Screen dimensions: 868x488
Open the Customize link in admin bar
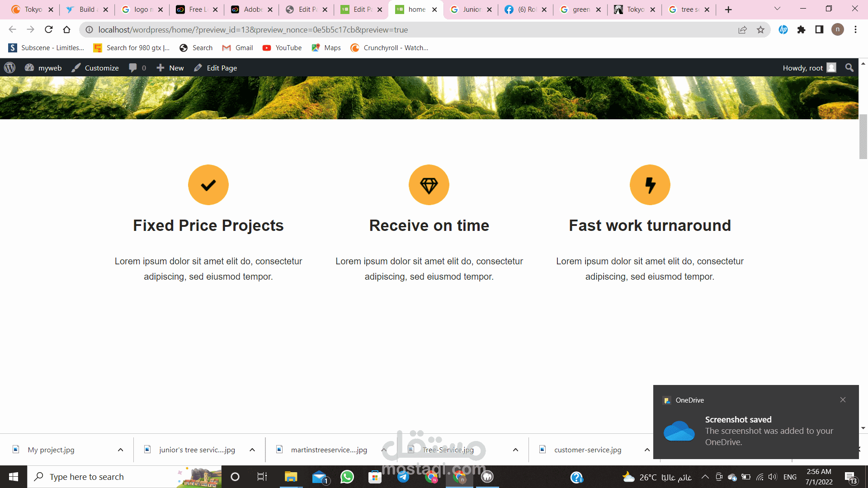tap(95, 68)
